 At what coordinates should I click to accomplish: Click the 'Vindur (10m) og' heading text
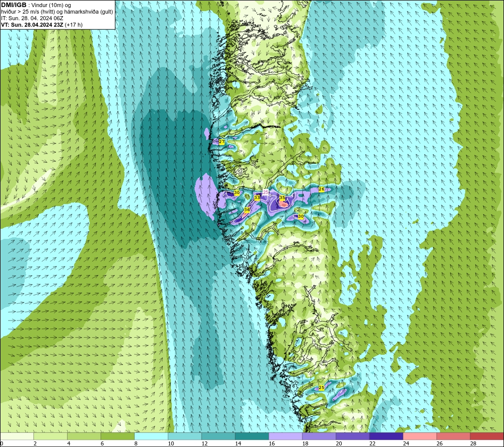point(51,5)
